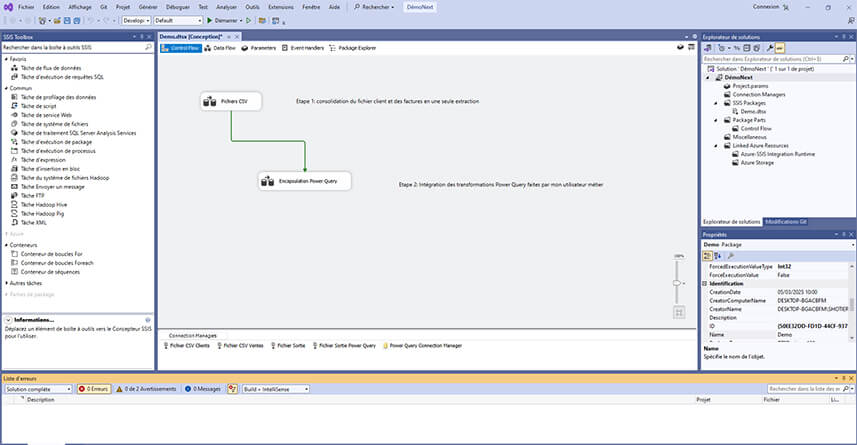Select Tâche d'exécution de requêtes SQL icon
The image size is (857, 445).
[x=15, y=77]
